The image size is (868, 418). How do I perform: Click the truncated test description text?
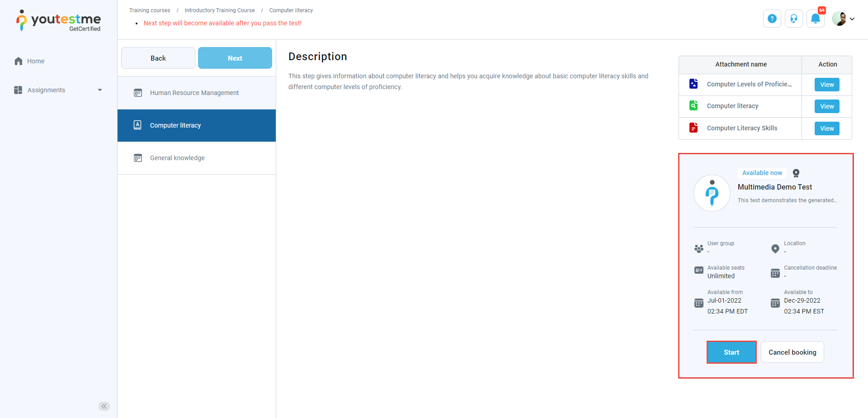pos(788,200)
